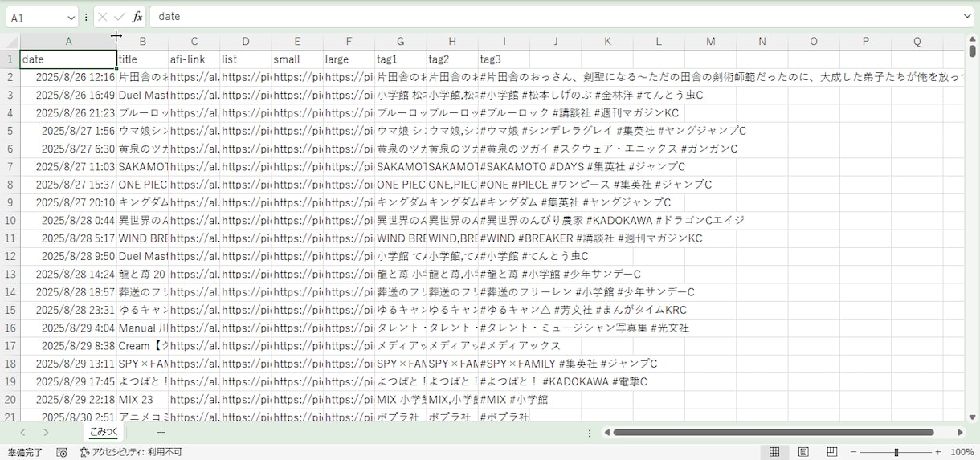Expand the formula bar with chevron
The height and width of the screenshot is (460, 980).
[x=966, y=16]
